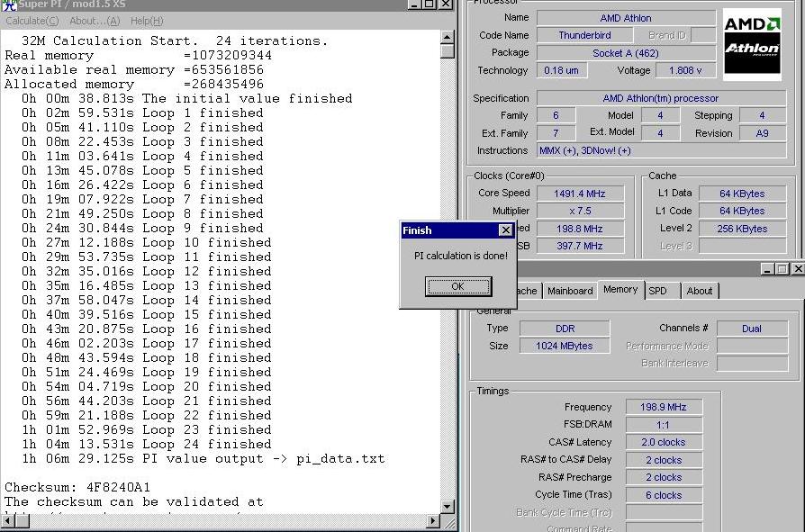Minimize the lower CPU-Z window
805x532 pixels.
point(767,269)
